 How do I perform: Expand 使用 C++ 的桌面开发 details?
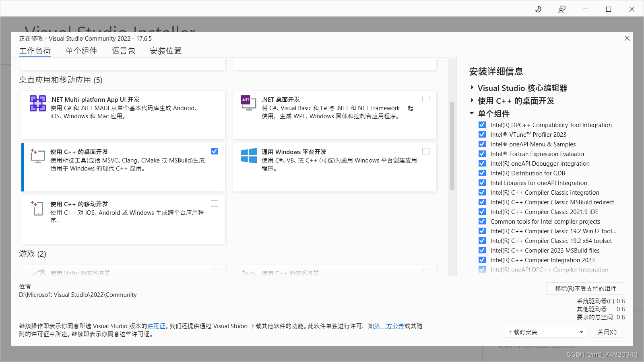(472, 101)
